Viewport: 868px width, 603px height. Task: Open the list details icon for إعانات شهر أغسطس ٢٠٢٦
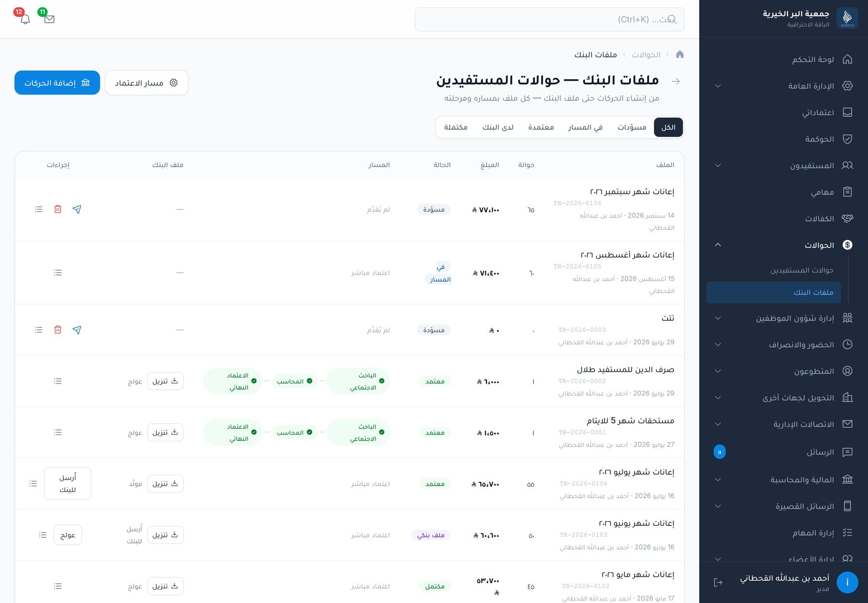pos(58,273)
